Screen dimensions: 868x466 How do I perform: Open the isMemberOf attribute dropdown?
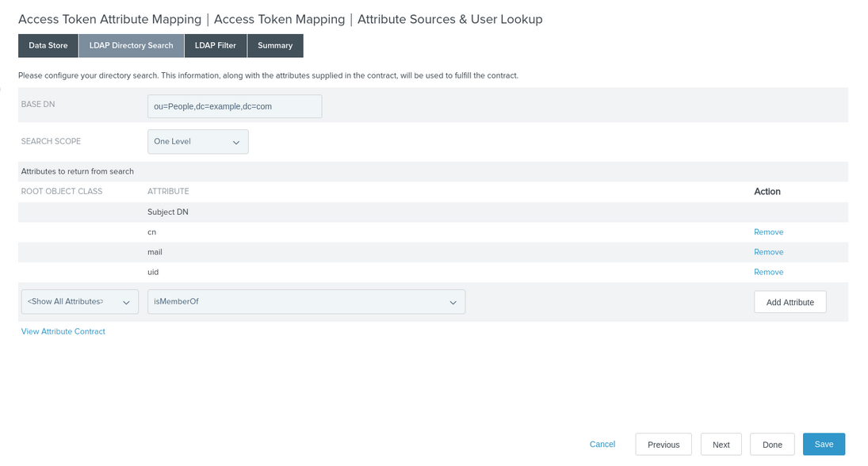point(306,302)
